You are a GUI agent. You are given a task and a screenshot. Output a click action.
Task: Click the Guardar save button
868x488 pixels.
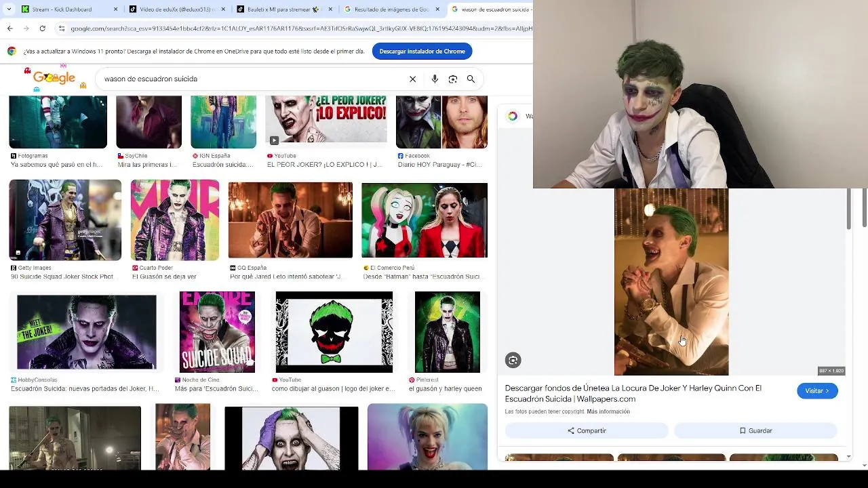click(x=755, y=430)
